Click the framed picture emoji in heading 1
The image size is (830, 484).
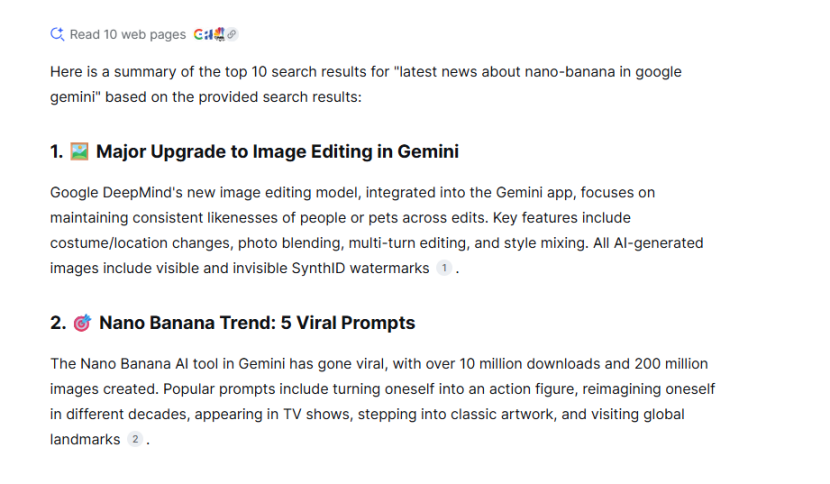pyautogui.click(x=80, y=152)
